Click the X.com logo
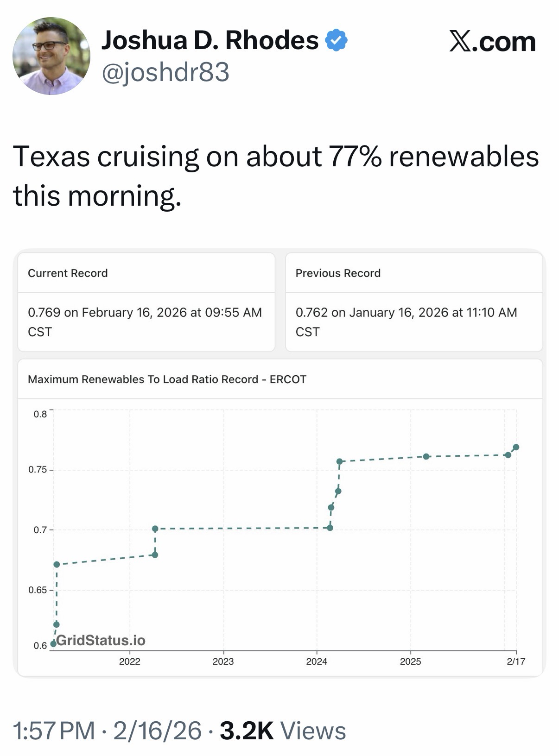559x756 pixels. pos(492,42)
